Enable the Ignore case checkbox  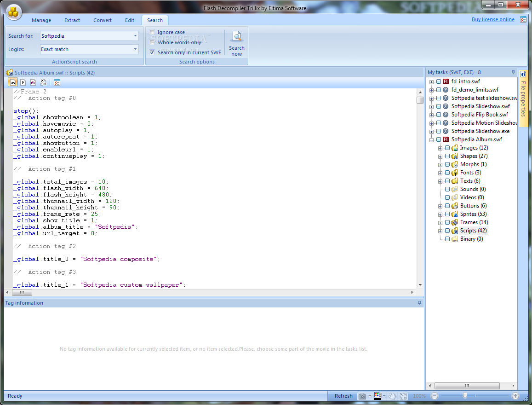pyautogui.click(x=152, y=32)
